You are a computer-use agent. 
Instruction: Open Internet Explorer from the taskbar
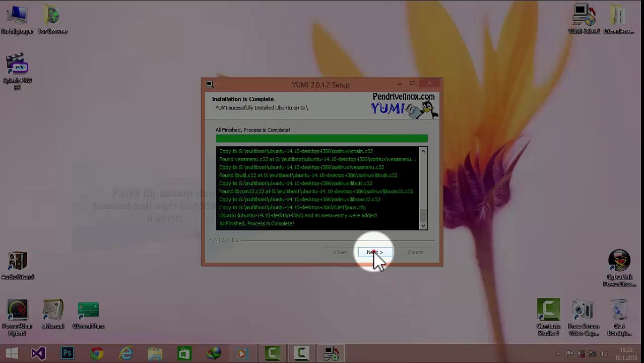click(x=126, y=353)
